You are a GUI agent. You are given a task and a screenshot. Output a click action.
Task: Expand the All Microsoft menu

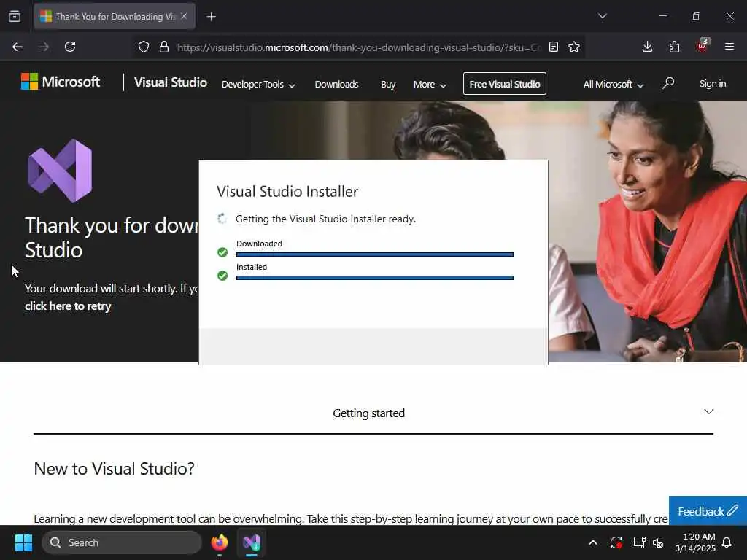point(613,85)
